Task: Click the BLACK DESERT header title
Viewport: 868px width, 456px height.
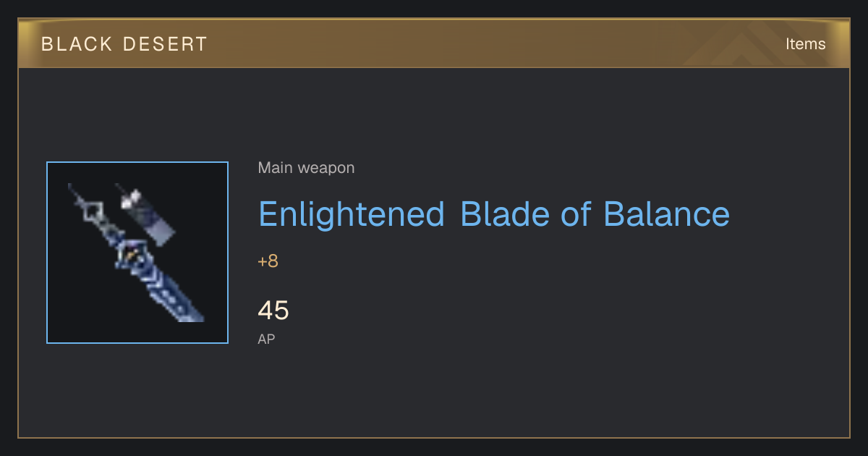Action: click(x=124, y=44)
